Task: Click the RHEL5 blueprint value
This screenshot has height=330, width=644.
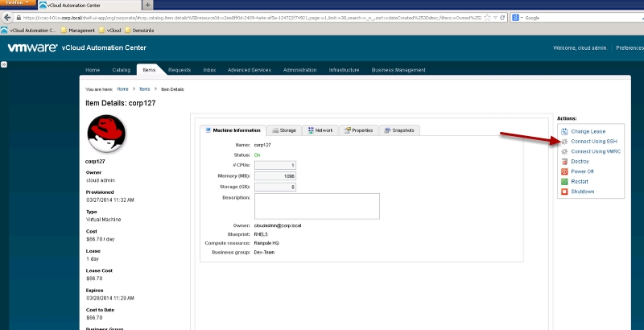Action: [261, 234]
